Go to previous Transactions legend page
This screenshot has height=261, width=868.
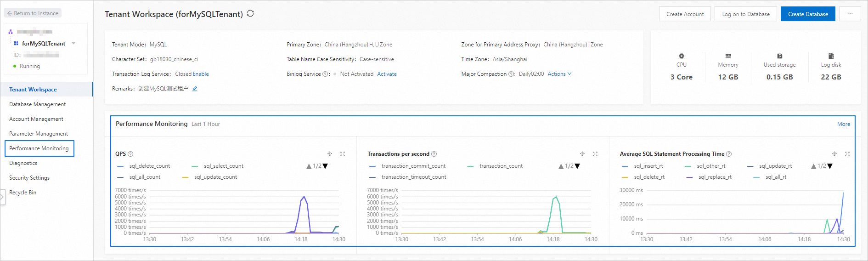pyautogui.click(x=561, y=166)
